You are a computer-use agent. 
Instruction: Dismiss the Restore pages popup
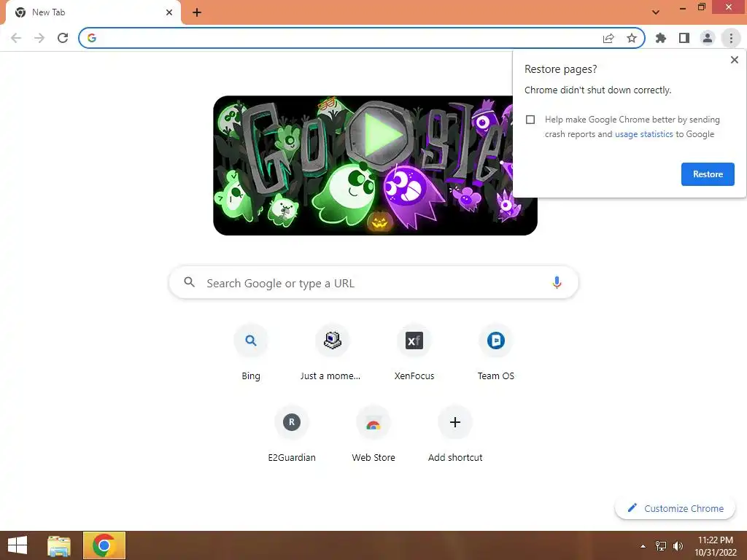[734, 60]
